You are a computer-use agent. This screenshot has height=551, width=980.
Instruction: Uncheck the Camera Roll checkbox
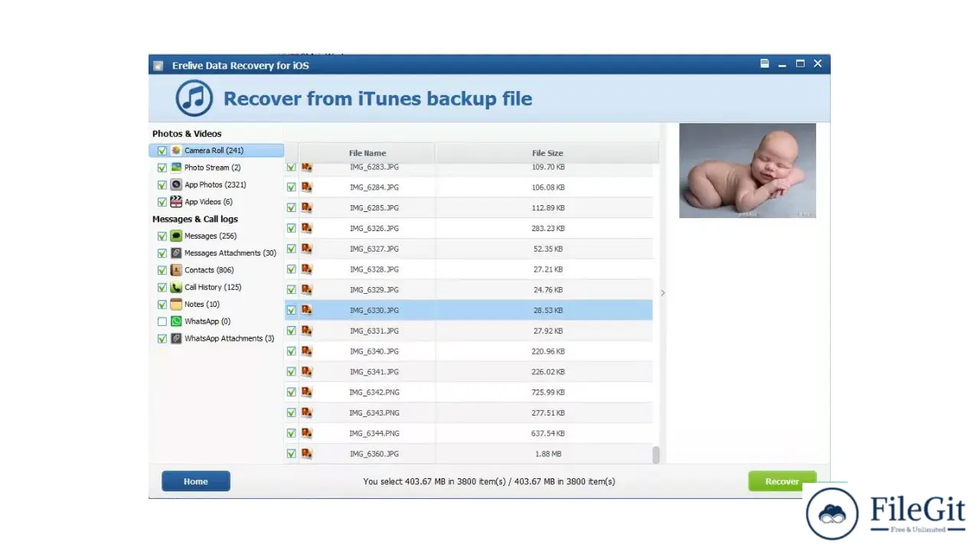(162, 151)
